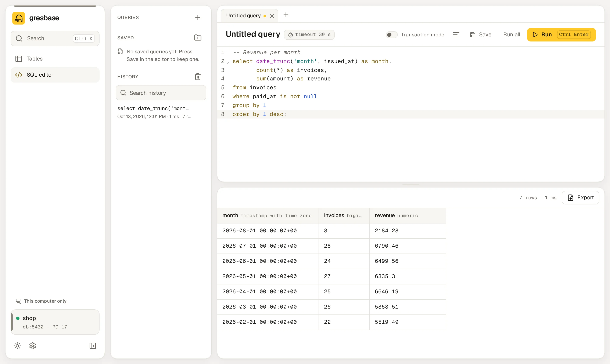The height and width of the screenshot is (364, 610).
Task: Collapse the sidebar panel icon
Action: [x=93, y=346]
